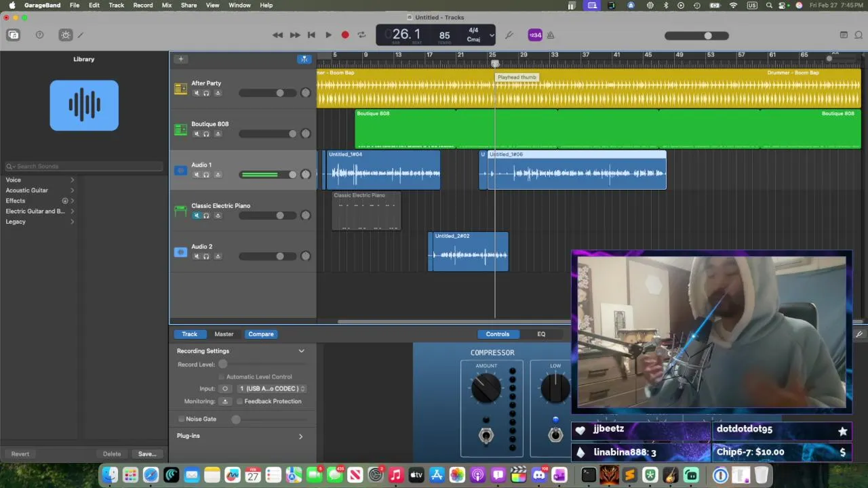Screen dimensions: 868x488
Task: Click the Rewind transport button
Action: (277, 35)
